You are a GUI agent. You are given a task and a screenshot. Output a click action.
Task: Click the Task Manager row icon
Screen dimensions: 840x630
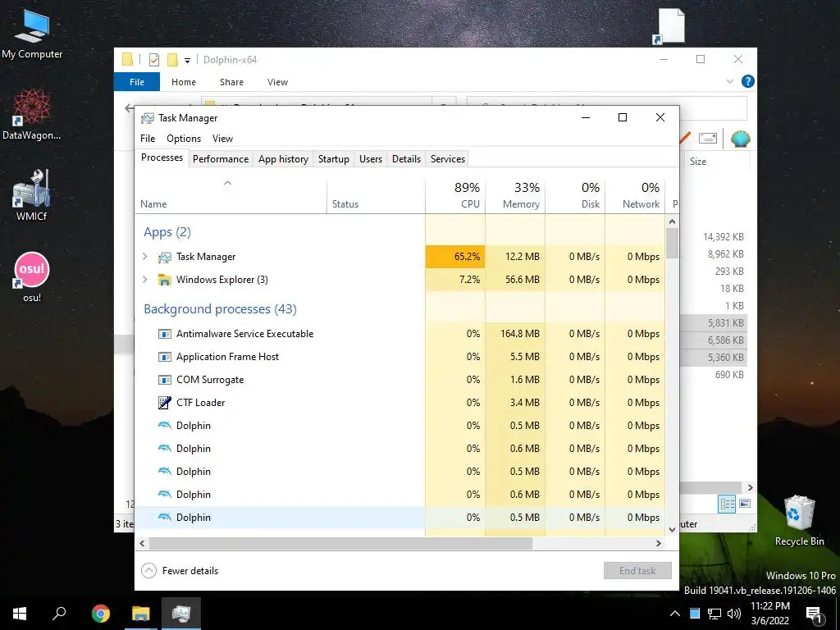(164, 257)
